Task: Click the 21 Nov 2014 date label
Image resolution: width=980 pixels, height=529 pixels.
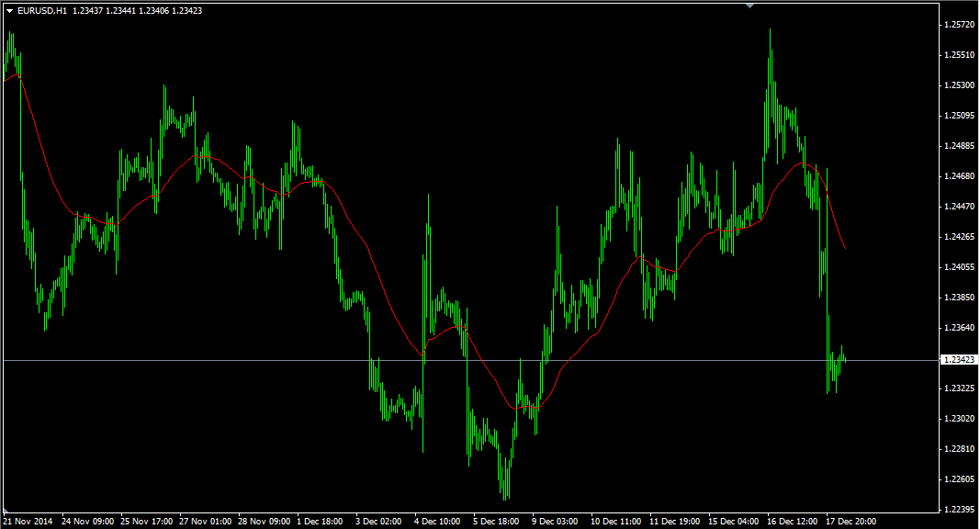Action: click(x=28, y=522)
